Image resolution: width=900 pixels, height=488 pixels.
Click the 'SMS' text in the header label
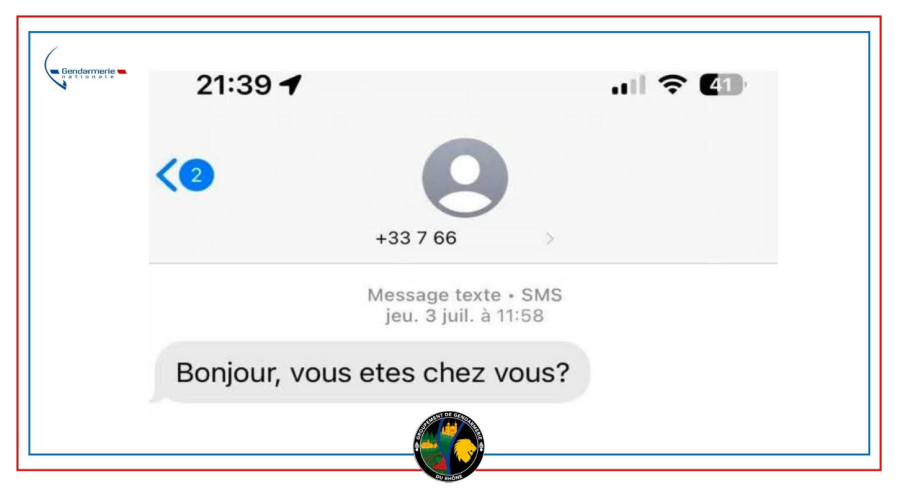[541, 295]
